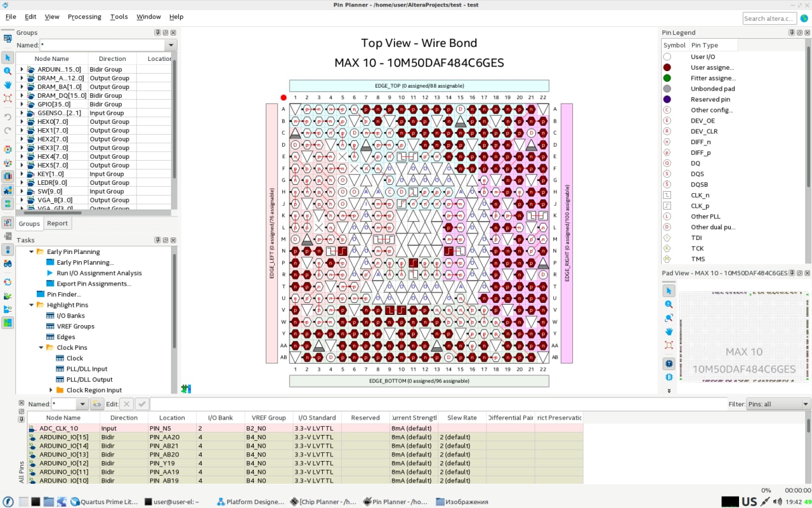This screenshot has height=508, width=812.
Task: Toggle the Show Edges icon in left toolbar
Action: point(8,176)
